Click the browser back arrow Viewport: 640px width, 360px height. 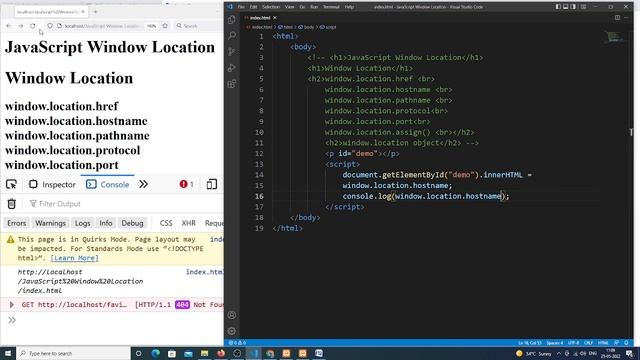click(9, 26)
